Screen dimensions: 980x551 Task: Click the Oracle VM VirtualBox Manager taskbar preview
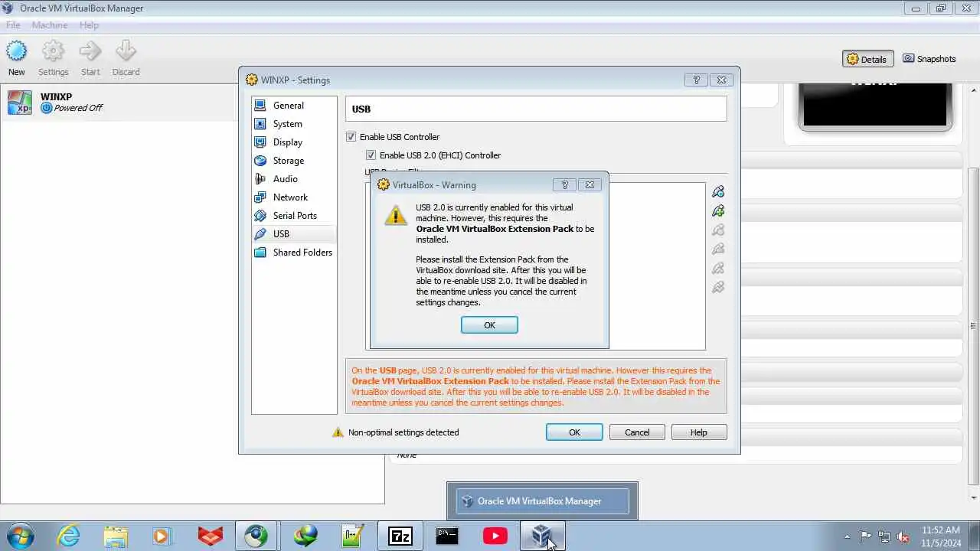[x=542, y=501]
